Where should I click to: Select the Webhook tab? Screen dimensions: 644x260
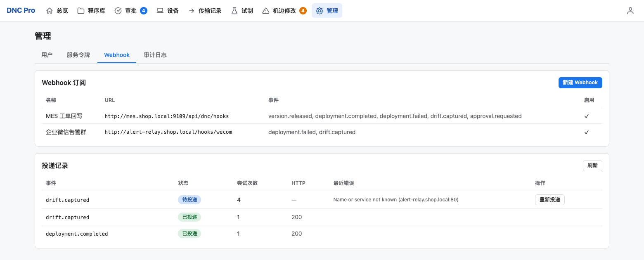click(x=117, y=55)
